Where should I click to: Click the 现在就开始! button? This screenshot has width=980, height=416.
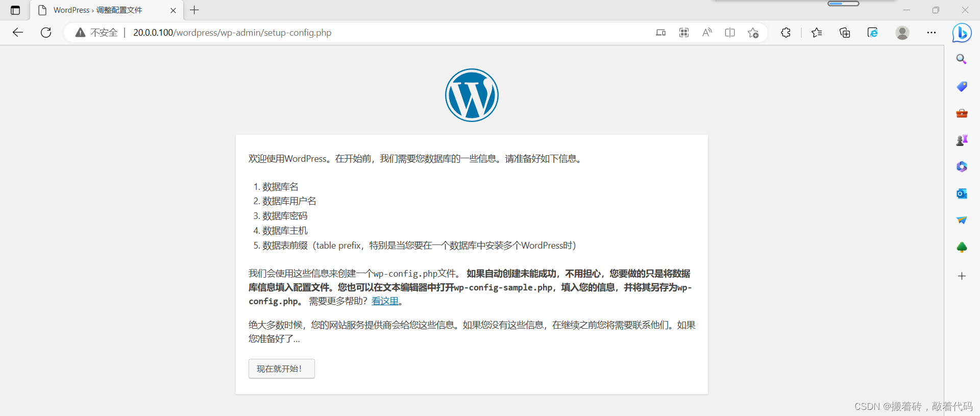pyautogui.click(x=282, y=369)
